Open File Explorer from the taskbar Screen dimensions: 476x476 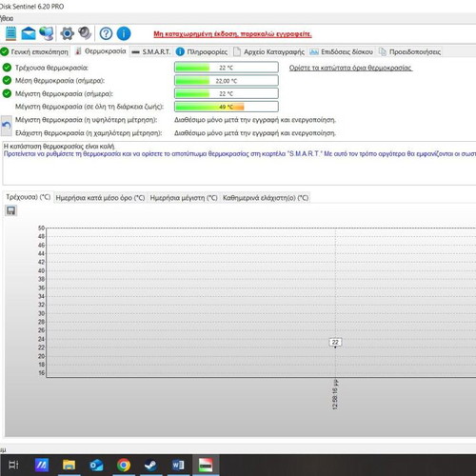(69, 466)
